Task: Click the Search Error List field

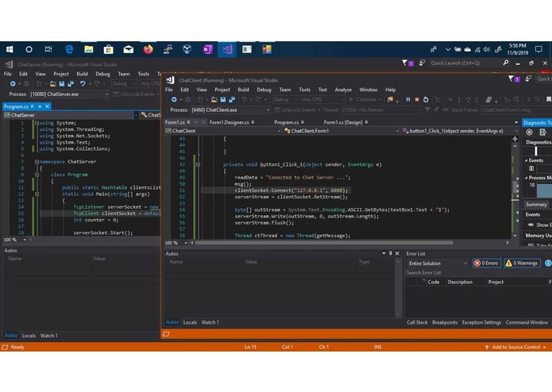Action: pos(478,273)
